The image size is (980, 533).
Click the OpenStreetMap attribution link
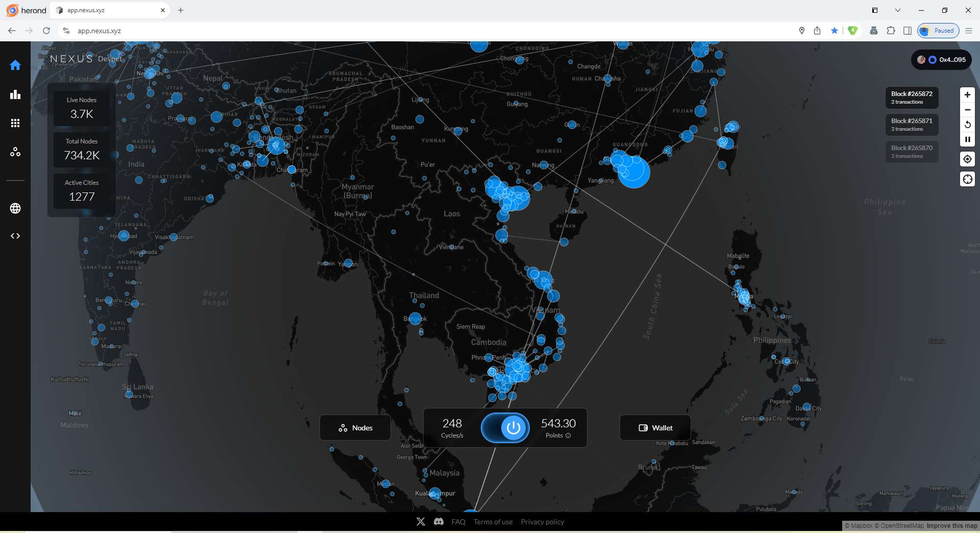coord(899,526)
